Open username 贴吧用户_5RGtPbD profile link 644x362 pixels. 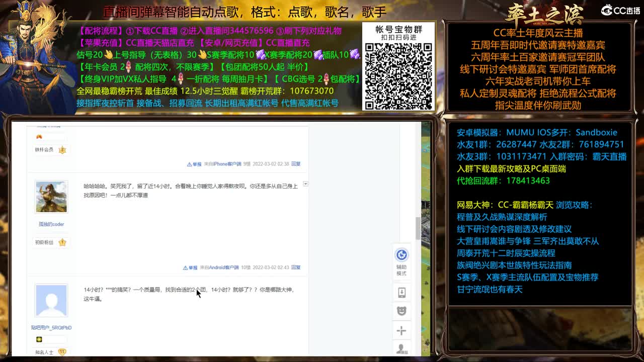(51, 328)
